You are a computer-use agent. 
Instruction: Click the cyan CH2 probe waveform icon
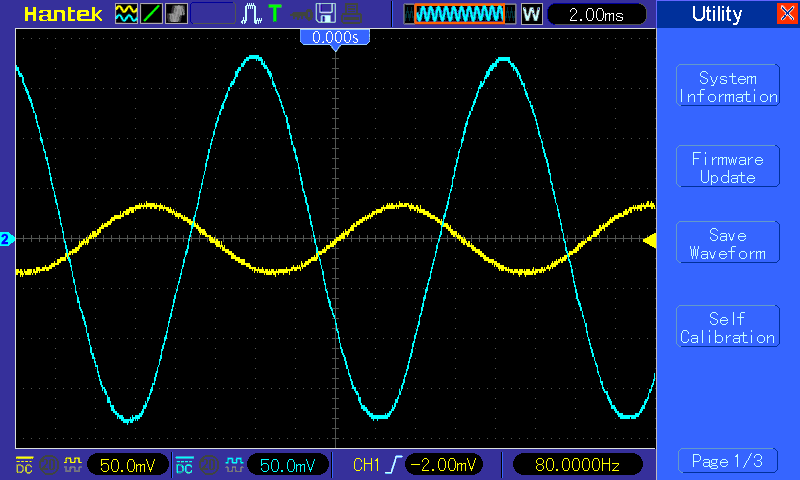coord(233,465)
